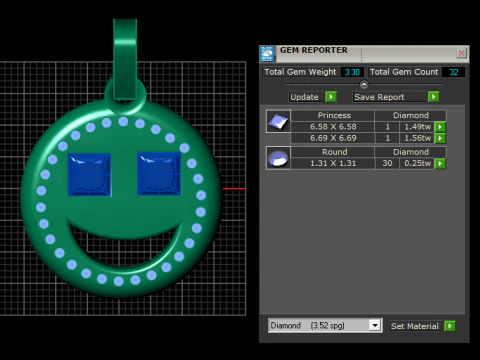This screenshot has height=360, width=480.
Task: Click green arrow for 0.25tw round row
Action: pyautogui.click(x=440, y=163)
